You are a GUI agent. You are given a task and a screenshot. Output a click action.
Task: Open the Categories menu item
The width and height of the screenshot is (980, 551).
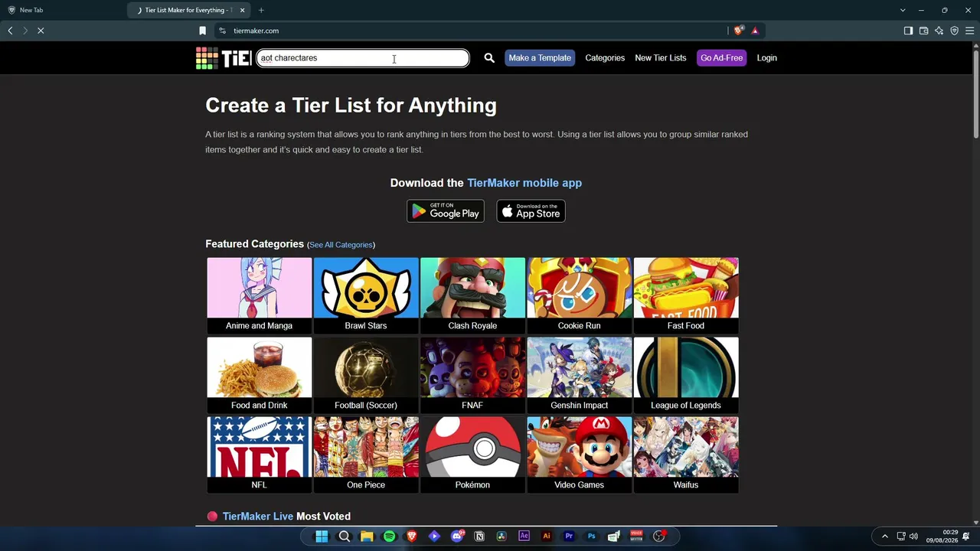coord(605,58)
